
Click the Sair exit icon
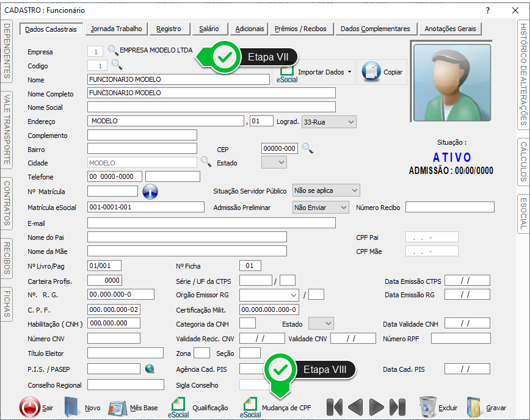[x=29, y=407]
